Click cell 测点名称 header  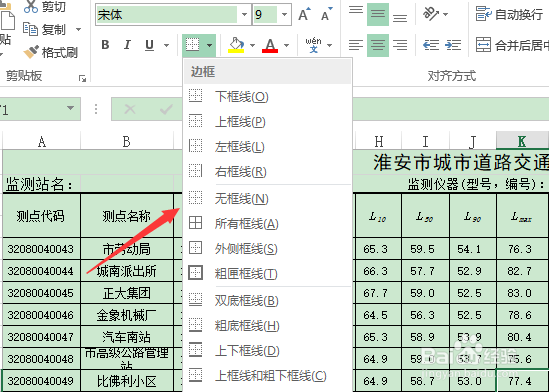coord(127,216)
